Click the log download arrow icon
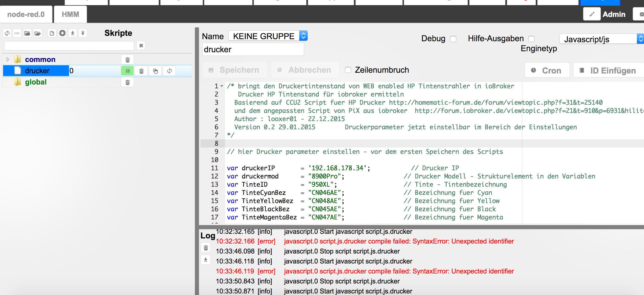This screenshot has height=295, width=644. tap(206, 260)
